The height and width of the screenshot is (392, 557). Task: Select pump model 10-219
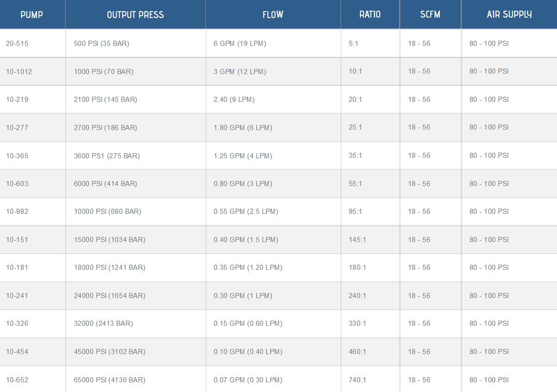[17, 100]
